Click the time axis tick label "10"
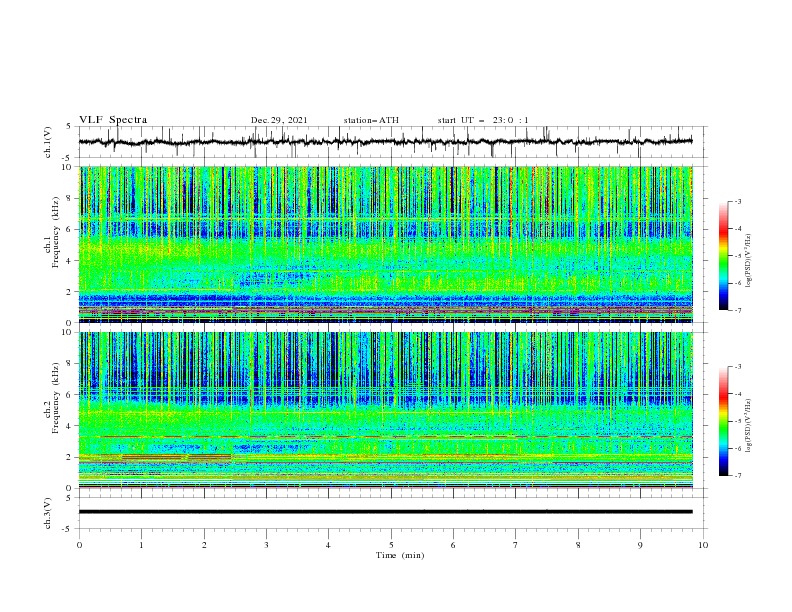This screenshot has width=792, height=612. pos(703,545)
